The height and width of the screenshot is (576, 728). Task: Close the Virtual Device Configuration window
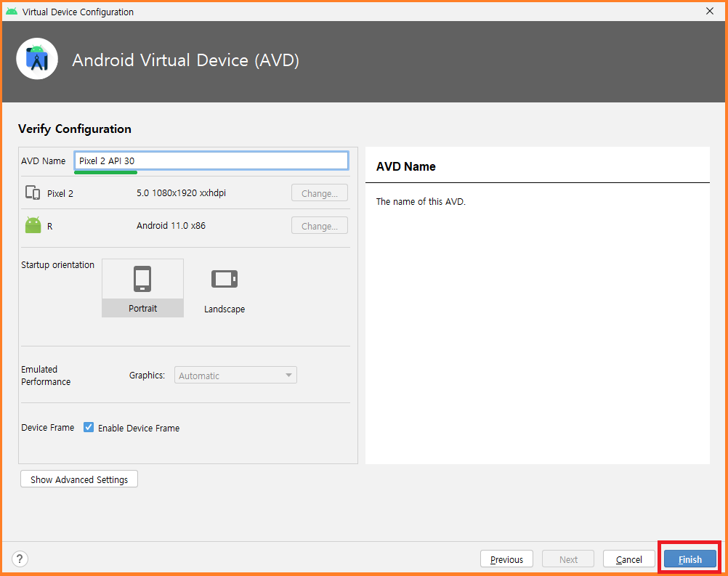point(710,11)
